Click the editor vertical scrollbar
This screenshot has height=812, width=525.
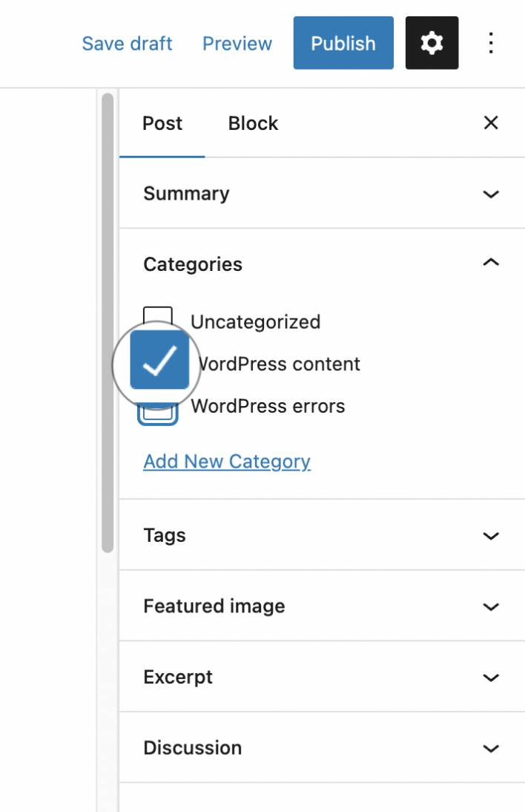[108, 323]
